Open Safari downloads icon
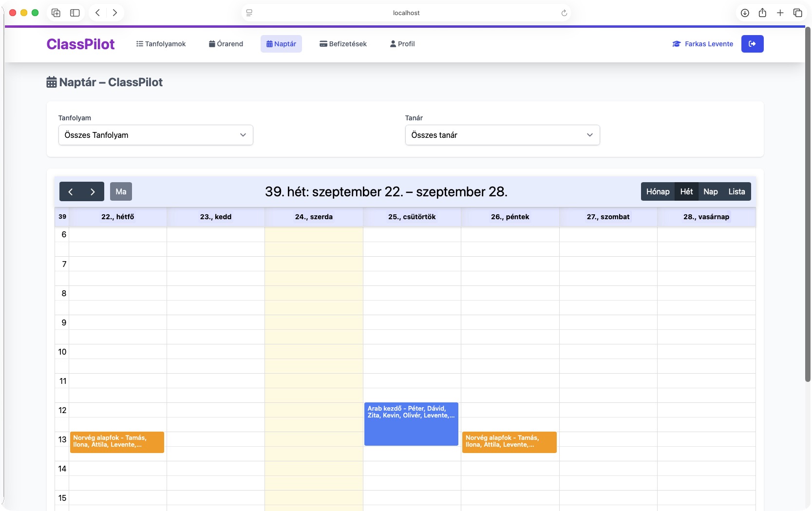 pyautogui.click(x=745, y=13)
